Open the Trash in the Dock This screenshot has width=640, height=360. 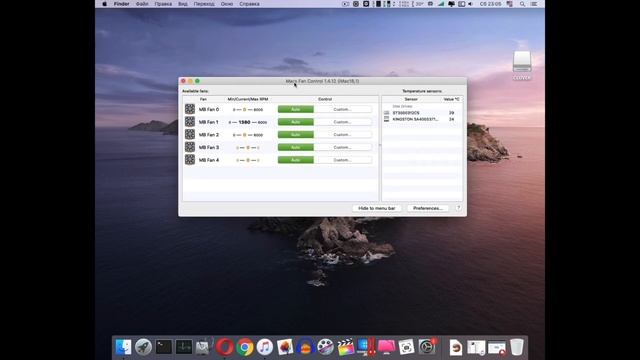click(x=517, y=347)
